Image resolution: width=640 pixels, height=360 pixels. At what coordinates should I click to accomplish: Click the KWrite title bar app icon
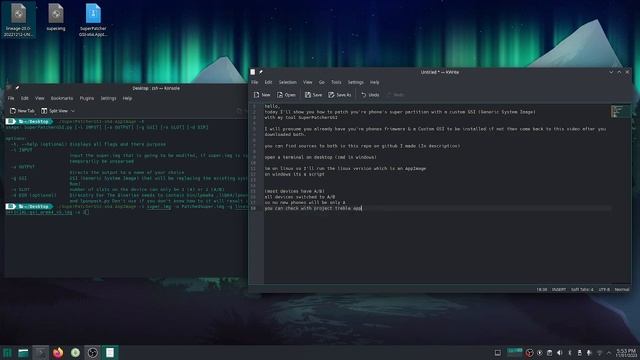[x=253, y=72]
